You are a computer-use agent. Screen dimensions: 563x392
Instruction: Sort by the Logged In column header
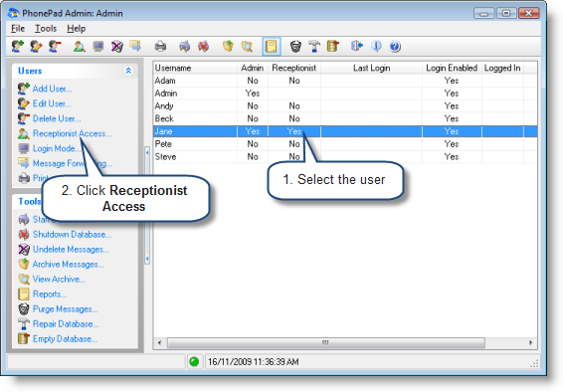point(502,68)
